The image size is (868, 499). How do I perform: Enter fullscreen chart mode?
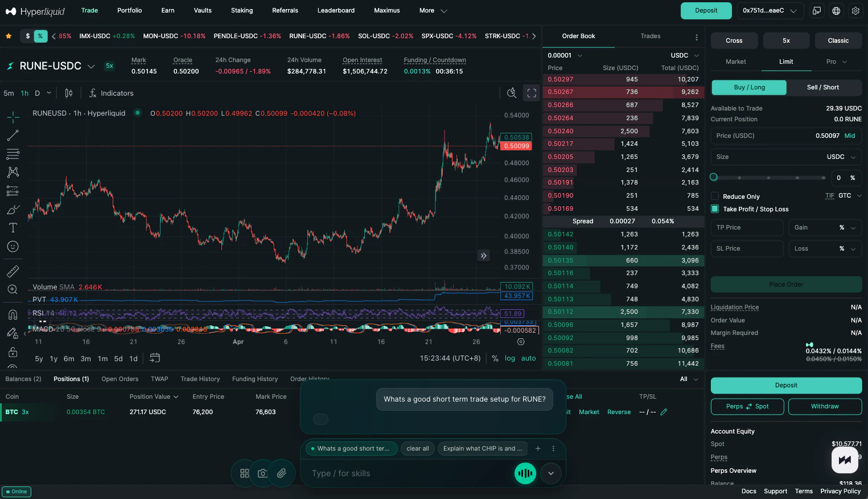coord(532,93)
